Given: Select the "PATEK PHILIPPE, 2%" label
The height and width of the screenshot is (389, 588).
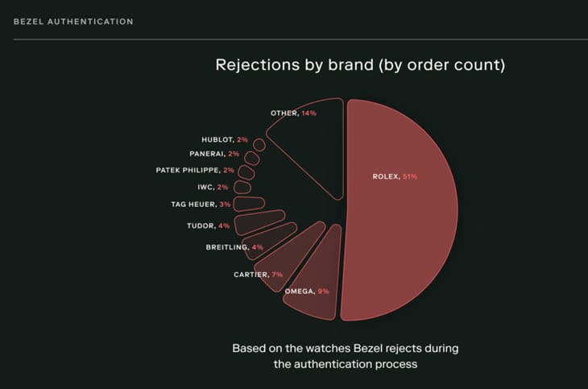Looking at the screenshot, I should 195,170.
